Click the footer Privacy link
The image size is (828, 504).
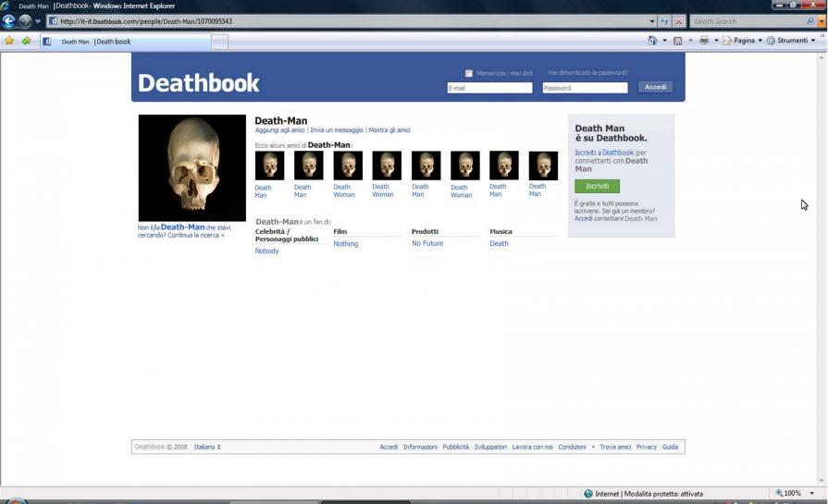[x=647, y=447]
